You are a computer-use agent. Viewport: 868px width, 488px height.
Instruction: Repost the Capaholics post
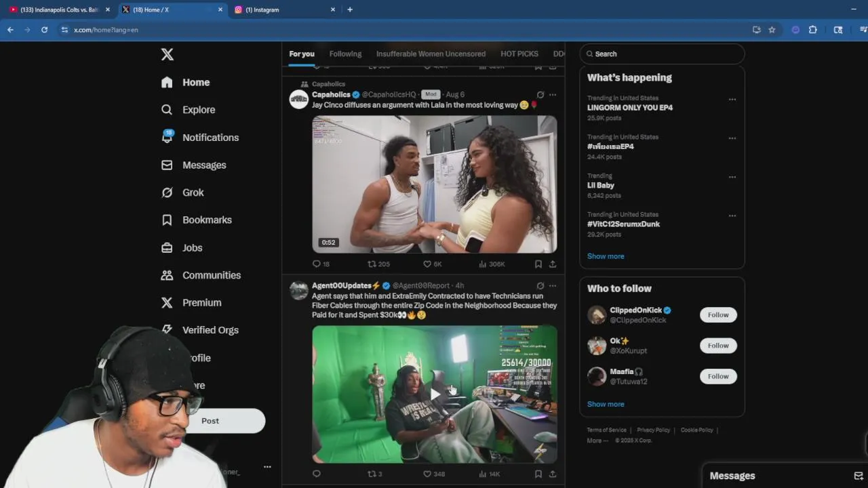(378, 264)
